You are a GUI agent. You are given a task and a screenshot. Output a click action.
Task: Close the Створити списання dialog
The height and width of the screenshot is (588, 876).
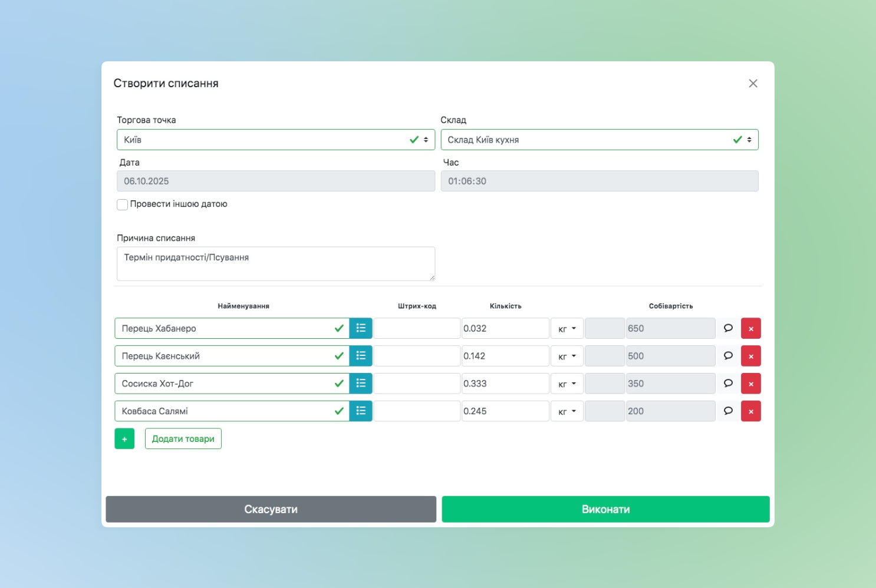point(753,84)
